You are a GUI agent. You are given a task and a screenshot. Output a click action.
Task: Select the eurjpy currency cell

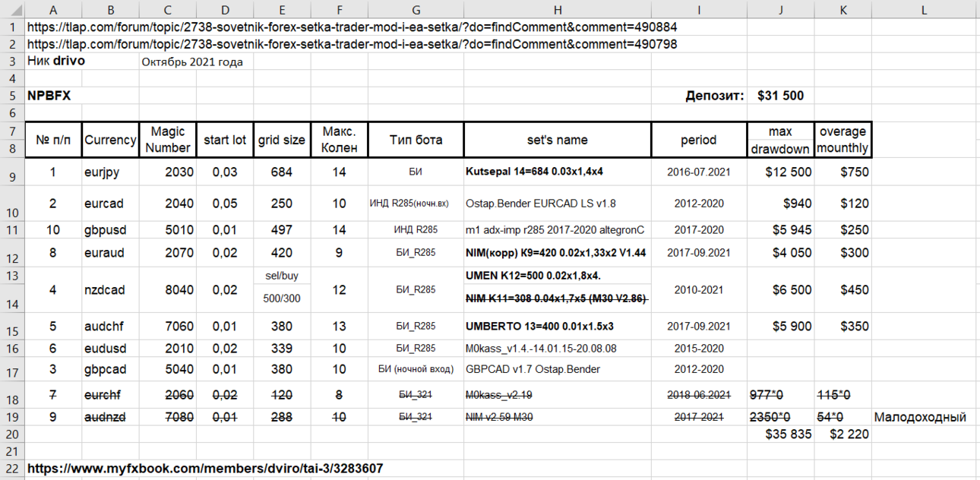pos(110,172)
